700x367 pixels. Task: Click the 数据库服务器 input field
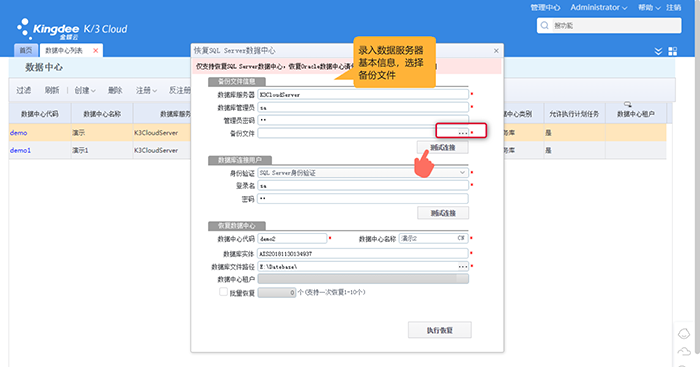[363, 95]
